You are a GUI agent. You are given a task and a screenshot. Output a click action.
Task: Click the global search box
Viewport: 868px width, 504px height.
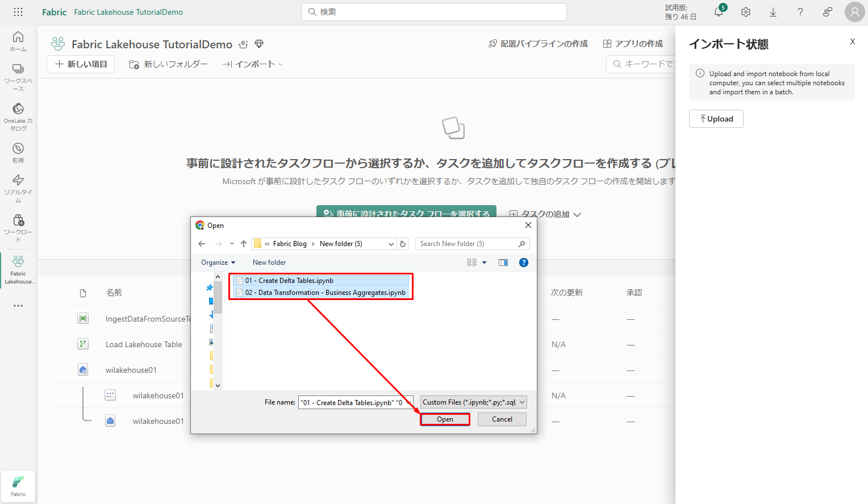coord(434,12)
